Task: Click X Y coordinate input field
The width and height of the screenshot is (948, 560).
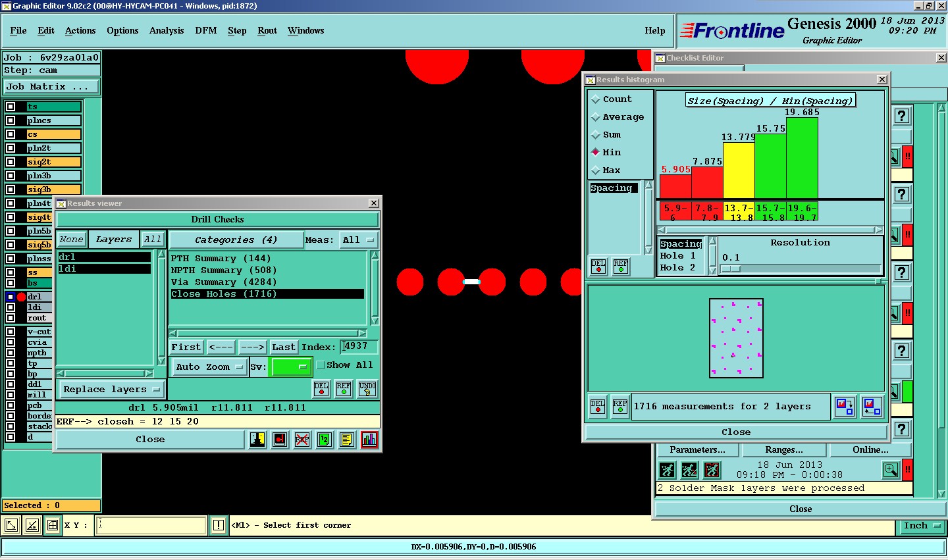Action: (x=151, y=525)
